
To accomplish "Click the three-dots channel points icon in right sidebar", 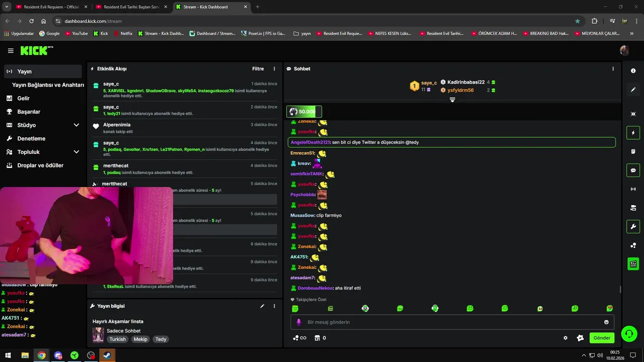I will coord(633,245).
